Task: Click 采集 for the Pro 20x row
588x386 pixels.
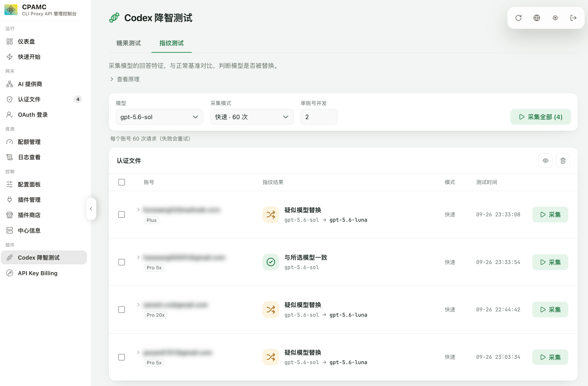Action: pyautogui.click(x=550, y=309)
